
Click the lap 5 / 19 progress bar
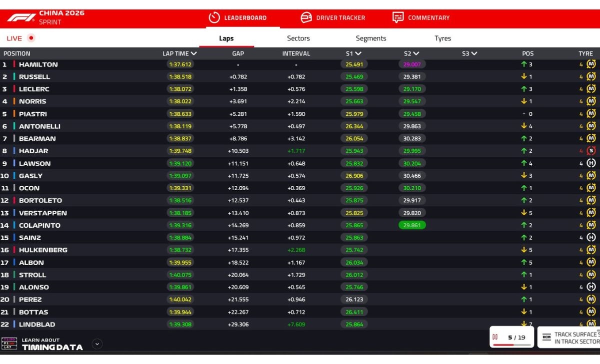(x=511, y=345)
